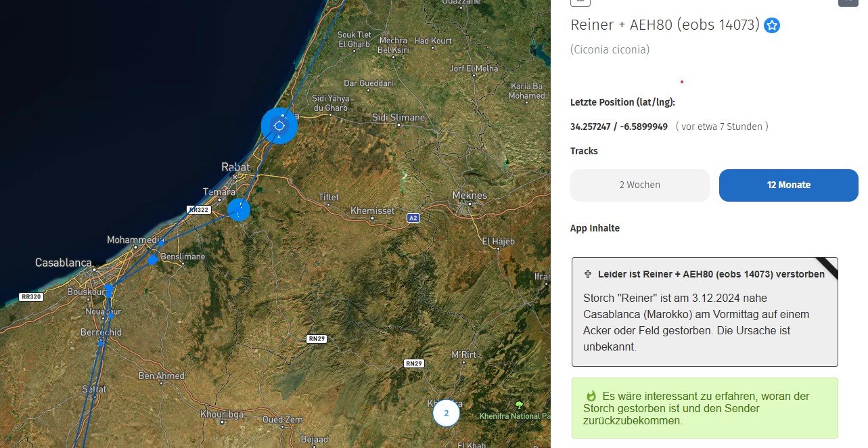Click the track point near Bouskoura
Viewport: 868px width, 448px height.
tap(108, 289)
